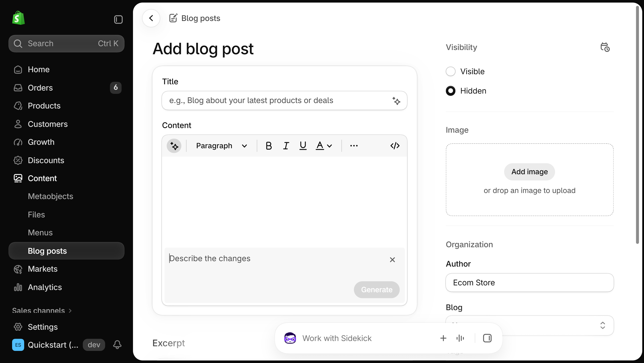Close the Describe the changes panel
This screenshot has width=644, height=363.
392,260
